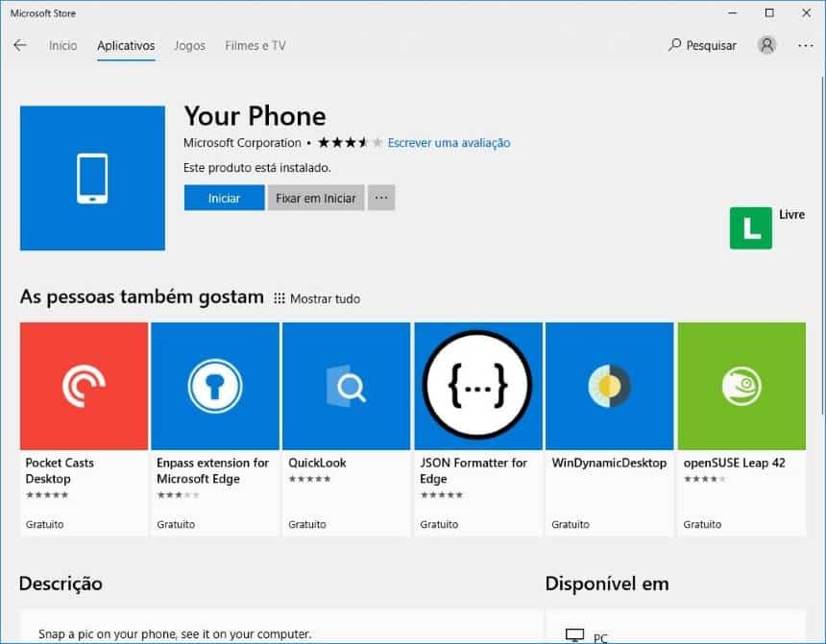Open the app's more actions ellipsis button

pyautogui.click(x=381, y=198)
